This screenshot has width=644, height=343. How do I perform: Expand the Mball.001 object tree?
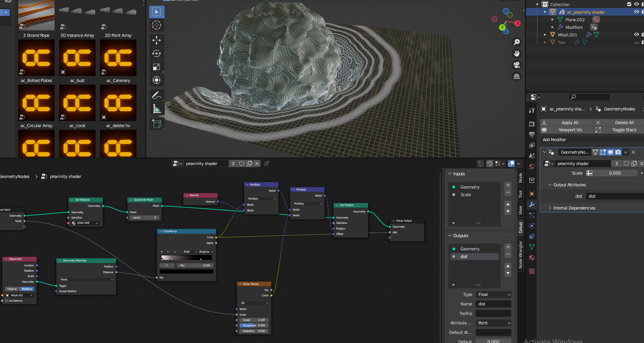click(545, 35)
